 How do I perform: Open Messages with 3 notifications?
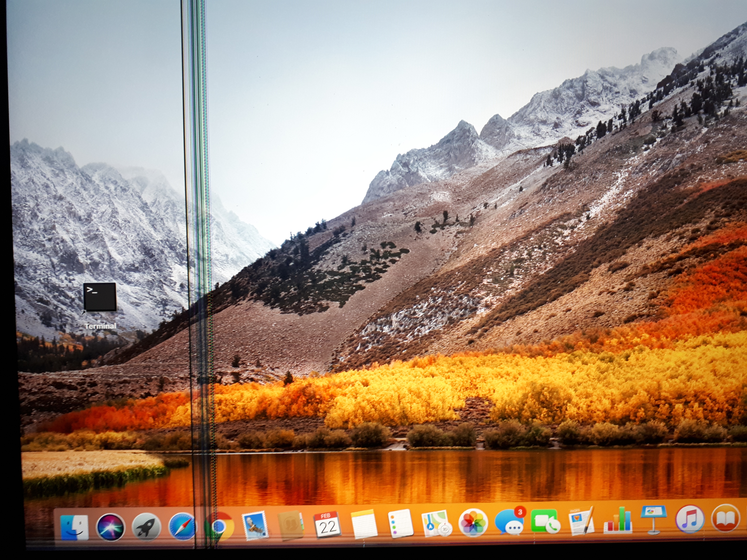click(510, 522)
